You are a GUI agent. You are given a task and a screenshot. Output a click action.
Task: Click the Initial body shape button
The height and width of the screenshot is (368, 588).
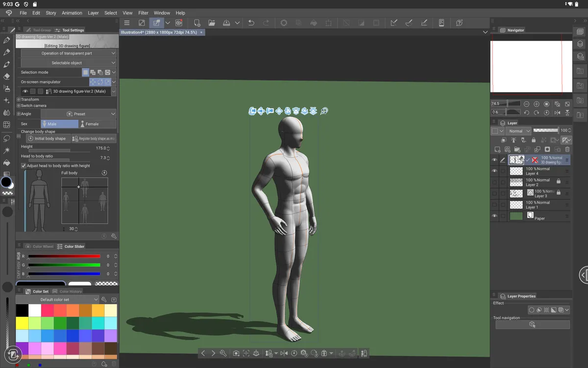(48, 138)
